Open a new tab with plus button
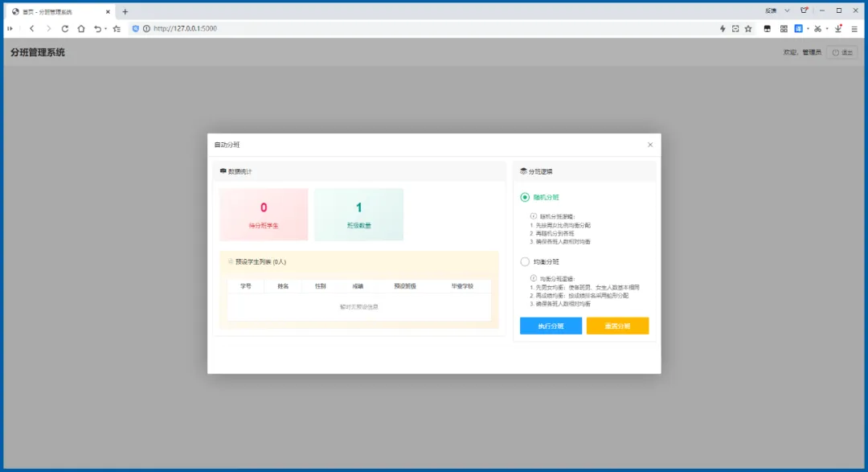Viewport: 868px width, 472px height. 125,11
